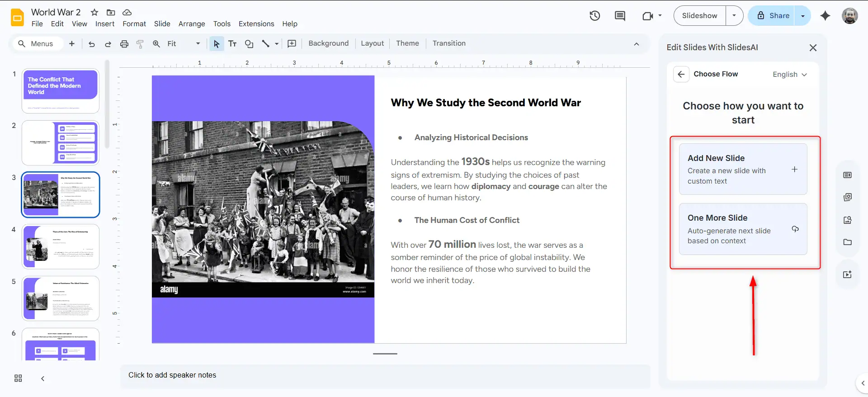This screenshot has width=868, height=397.
Task: Open the Background settings
Action: pyautogui.click(x=329, y=43)
